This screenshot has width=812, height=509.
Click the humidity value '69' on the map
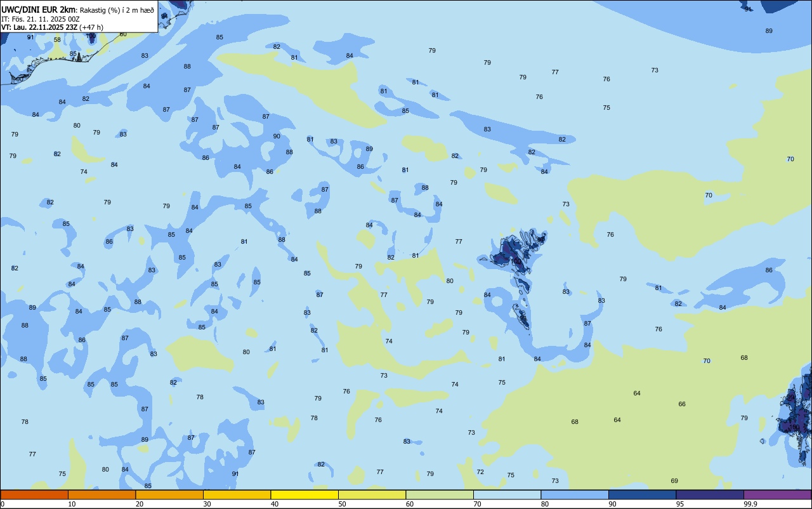(674, 481)
